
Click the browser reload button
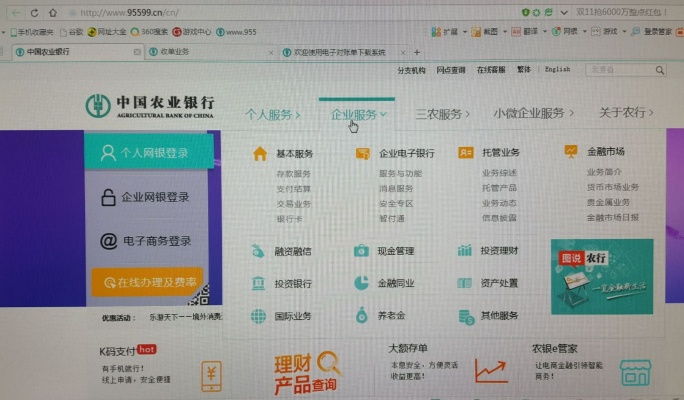(x=34, y=13)
